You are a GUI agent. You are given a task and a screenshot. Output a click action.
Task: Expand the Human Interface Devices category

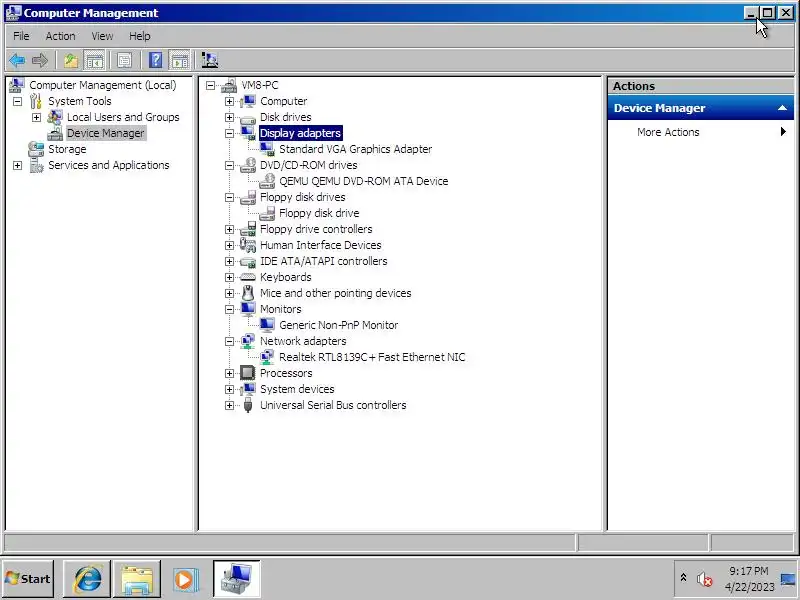click(229, 245)
